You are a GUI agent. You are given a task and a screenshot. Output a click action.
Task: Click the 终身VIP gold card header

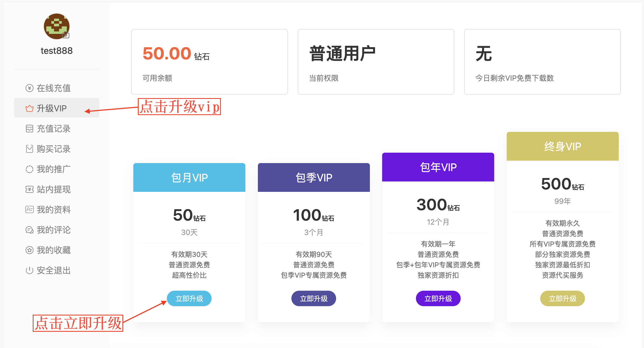point(562,146)
